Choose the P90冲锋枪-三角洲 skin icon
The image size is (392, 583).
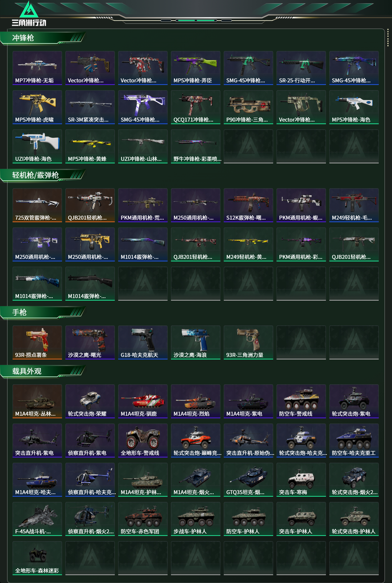[x=248, y=107]
